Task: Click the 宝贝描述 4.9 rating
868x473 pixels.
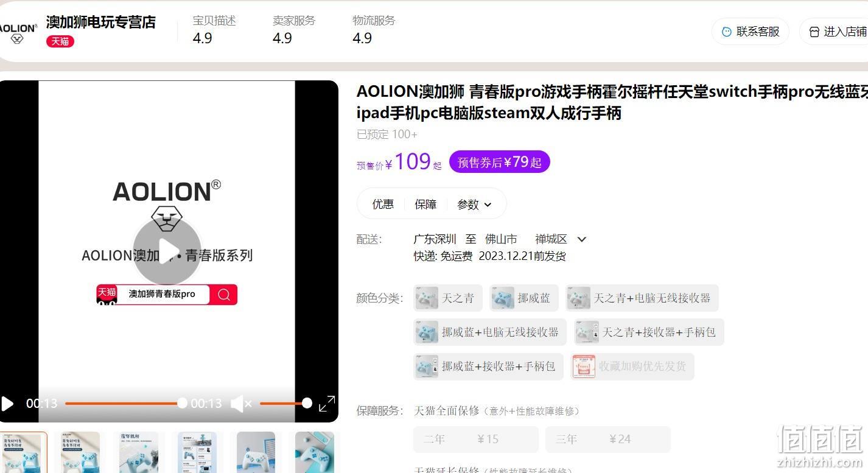Action: point(214,30)
